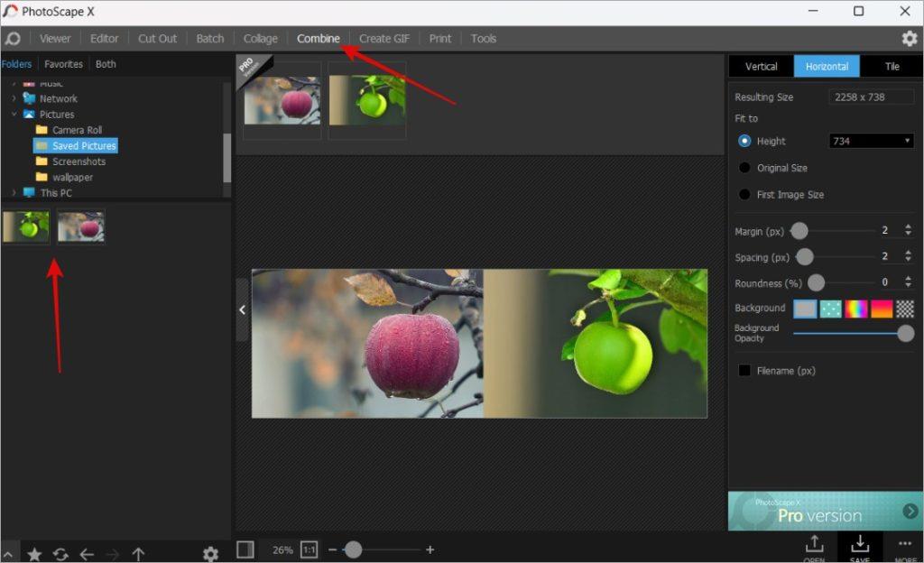Choose Horizontal combine layout
The image size is (924, 563).
[827, 67]
